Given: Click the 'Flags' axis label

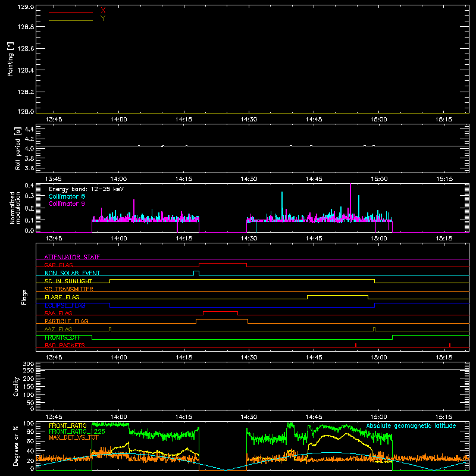Looking at the screenshot, I should point(24,297).
